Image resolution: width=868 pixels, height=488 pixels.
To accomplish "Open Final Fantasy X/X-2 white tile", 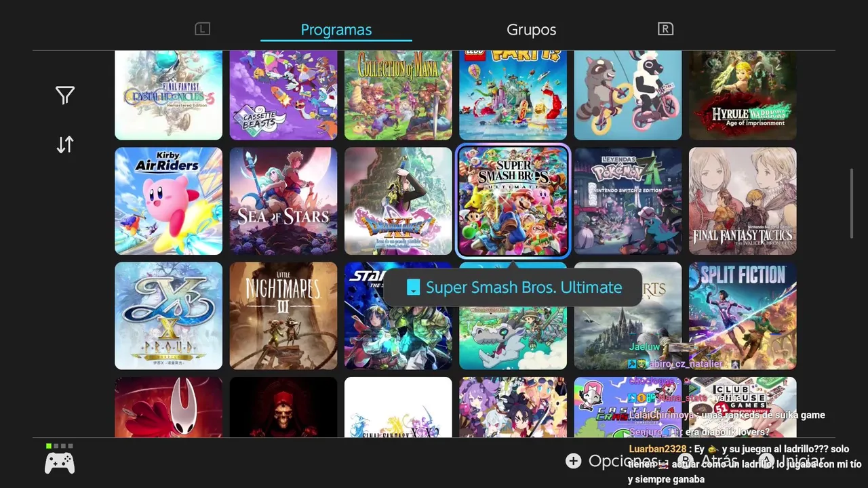I will (x=398, y=407).
